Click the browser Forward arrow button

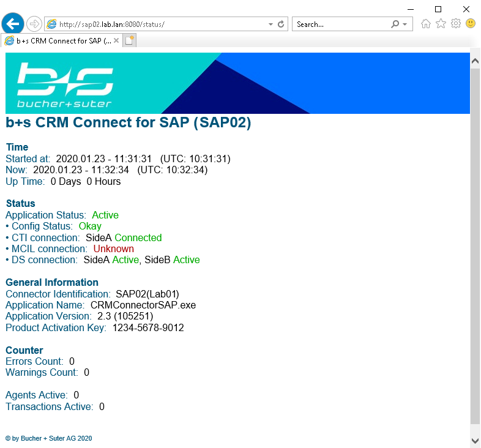pyautogui.click(x=34, y=24)
